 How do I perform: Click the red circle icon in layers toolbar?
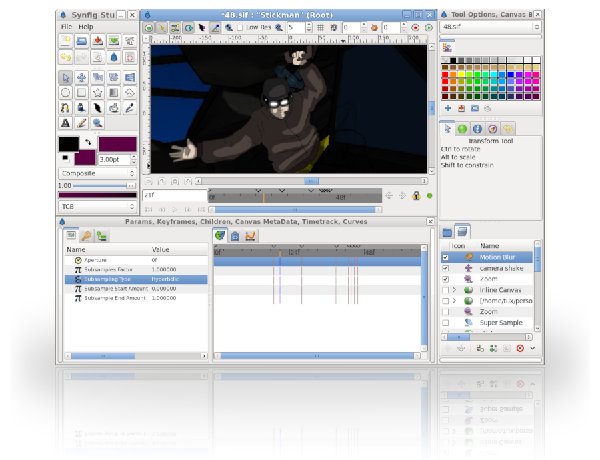click(x=520, y=348)
